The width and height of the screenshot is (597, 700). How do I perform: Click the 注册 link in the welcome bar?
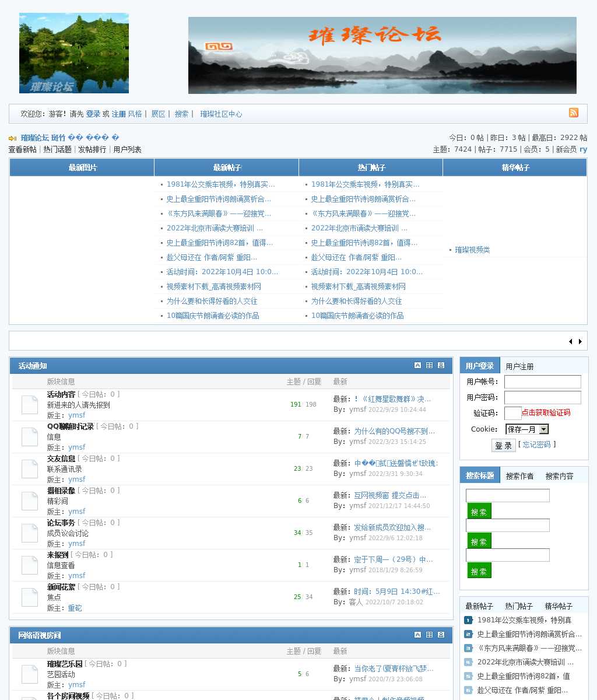point(118,114)
